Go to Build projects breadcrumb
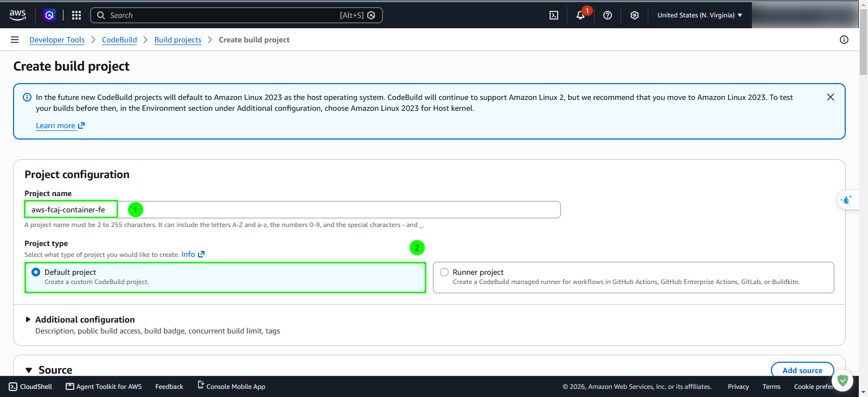868x397 pixels. [178, 40]
